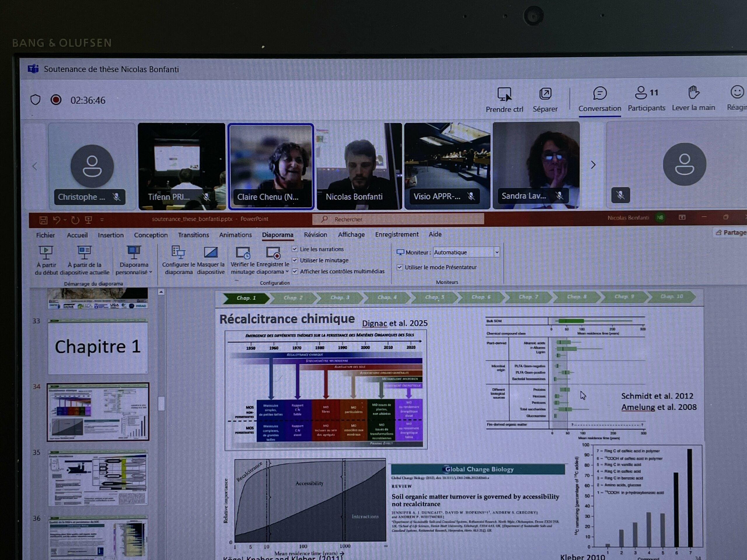Open the Moniteur Automatique dropdown

coord(497,252)
